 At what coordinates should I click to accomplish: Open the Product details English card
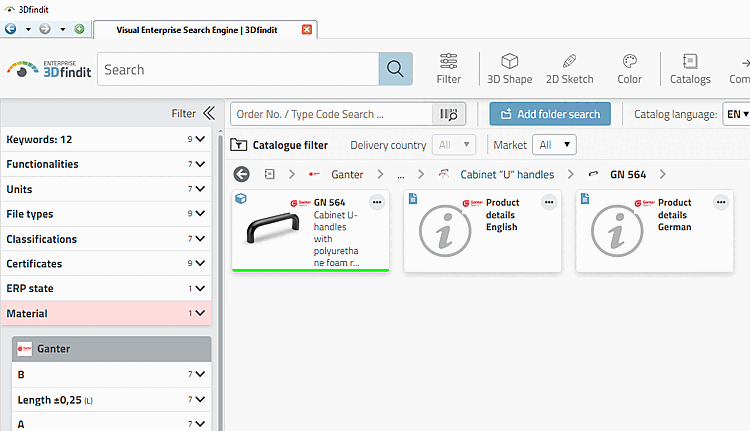click(482, 231)
